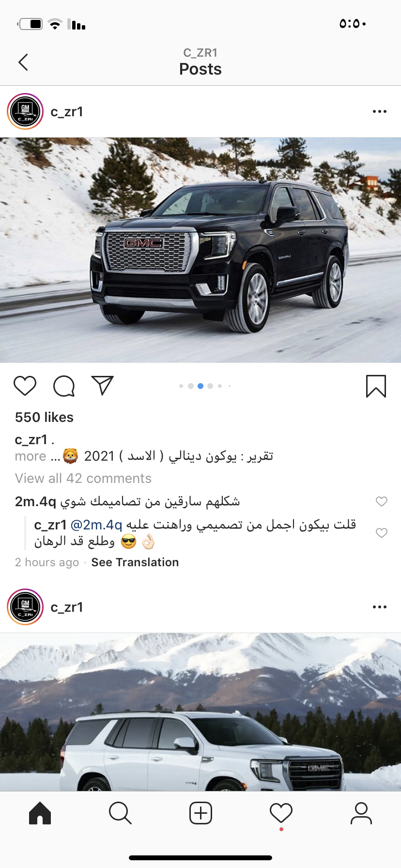Screen dimensions: 401x868
Task: Go to the Home tab
Action: (x=40, y=813)
